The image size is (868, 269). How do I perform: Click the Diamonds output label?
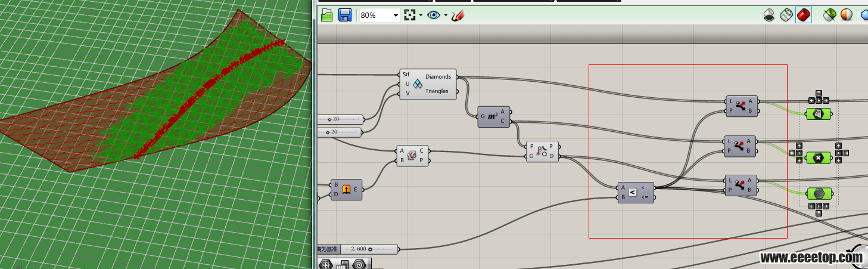pos(438,77)
